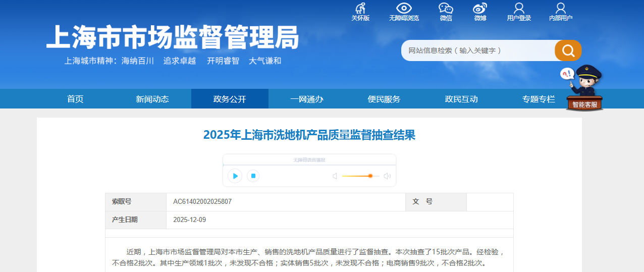Click the orange search magnifier button
The height and width of the screenshot is (272, 644).
[x=568, y=50]
